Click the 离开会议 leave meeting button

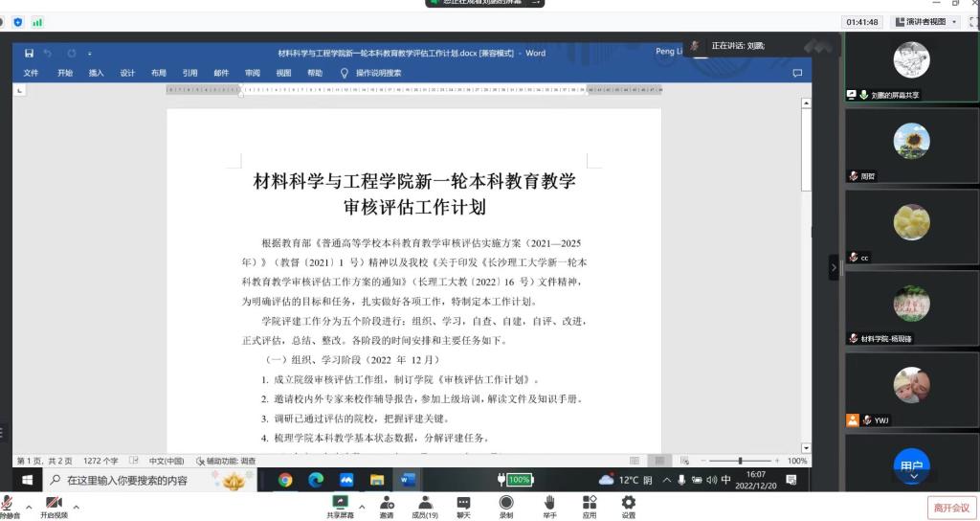tap(951, 508)
